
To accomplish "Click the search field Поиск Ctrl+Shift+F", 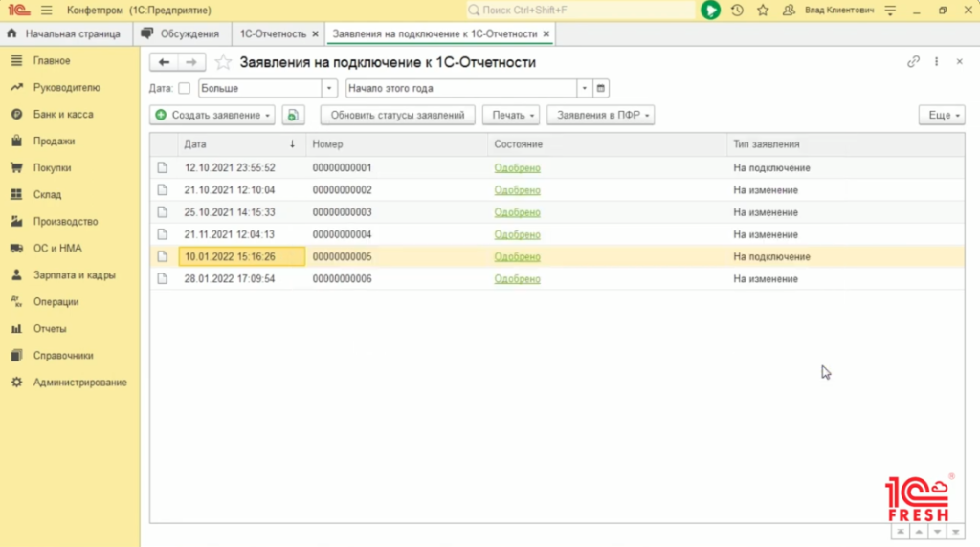I will click(x=581, y=10).
